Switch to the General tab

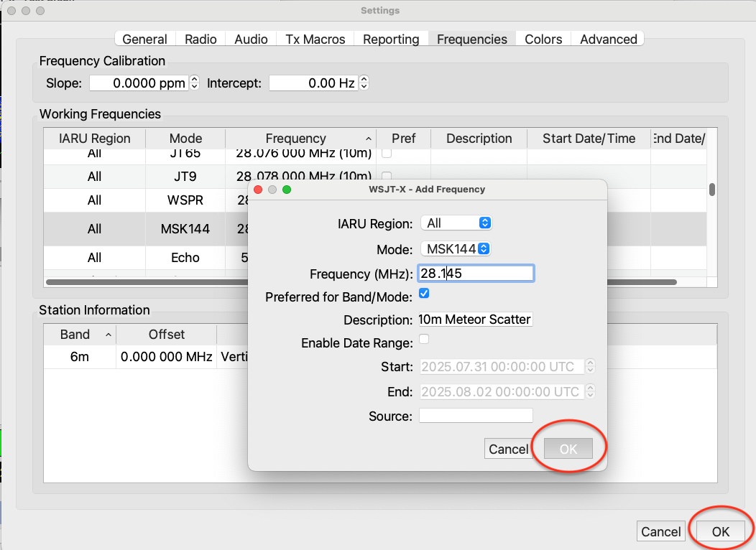click(x=144, y=39)
